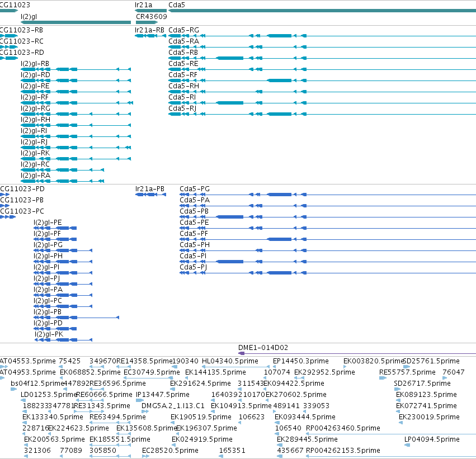The height and width of the screenshot is (459, 476).
Task: Select the EK291624.5prime label
Action: (200, 384)
